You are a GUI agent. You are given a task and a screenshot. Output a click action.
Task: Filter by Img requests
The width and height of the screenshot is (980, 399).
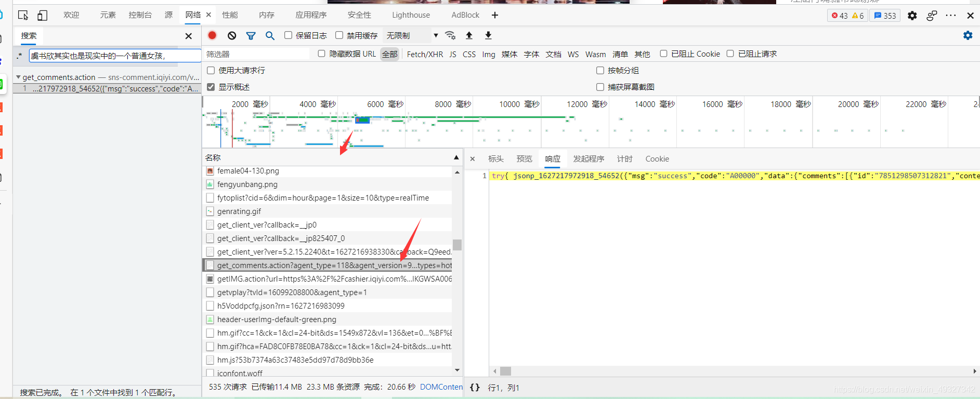[x=489, y=54]
